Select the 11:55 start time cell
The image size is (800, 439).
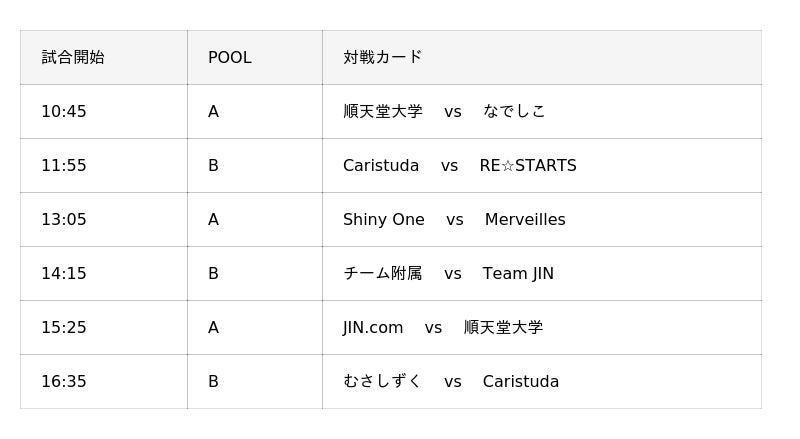pyautogui.click(x=64, y=166)
